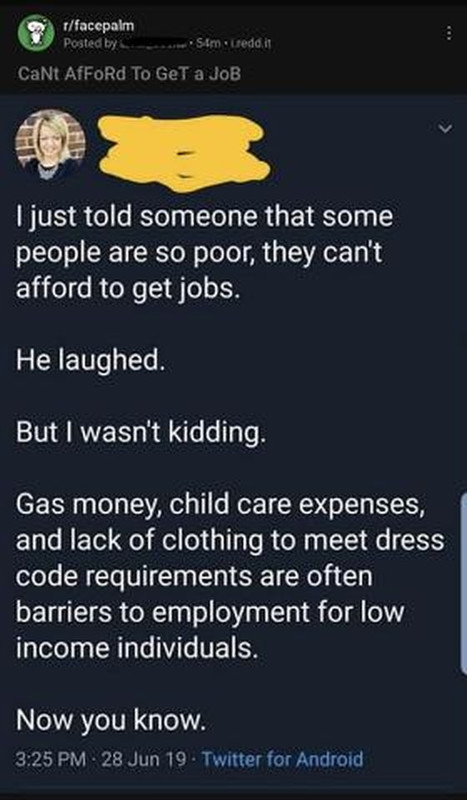Open the r/facepalm subreddit avatar icon
Screen dimensions: 467x800
coord(36,33)
